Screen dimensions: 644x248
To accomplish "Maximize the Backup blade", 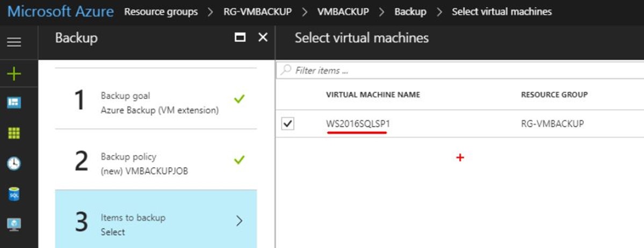I will pos(240,38).
